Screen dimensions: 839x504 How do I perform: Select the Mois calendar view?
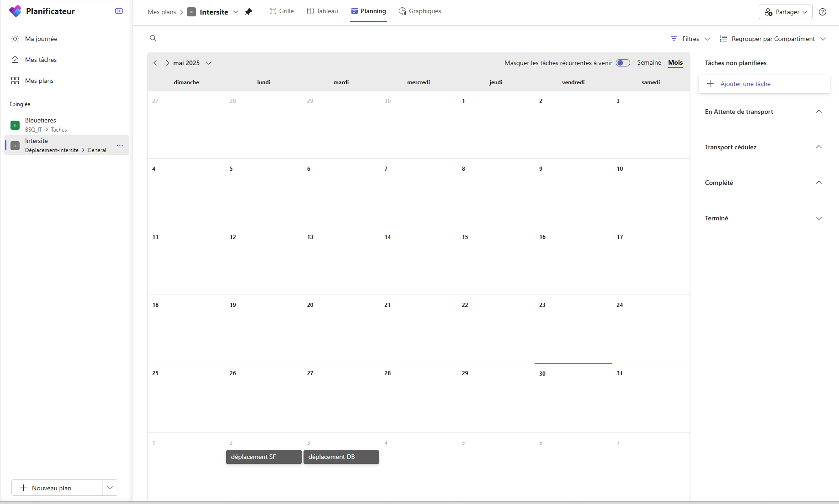coord(675,62)
